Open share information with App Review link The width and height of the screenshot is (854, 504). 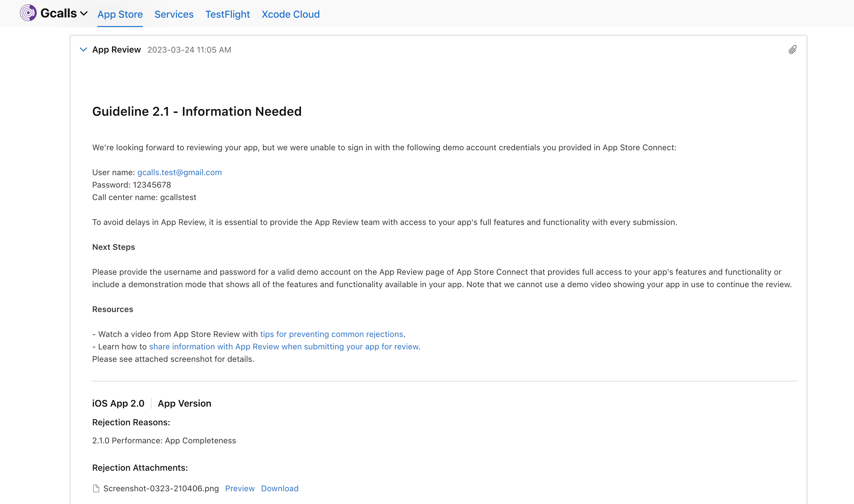tap(284, 347)
